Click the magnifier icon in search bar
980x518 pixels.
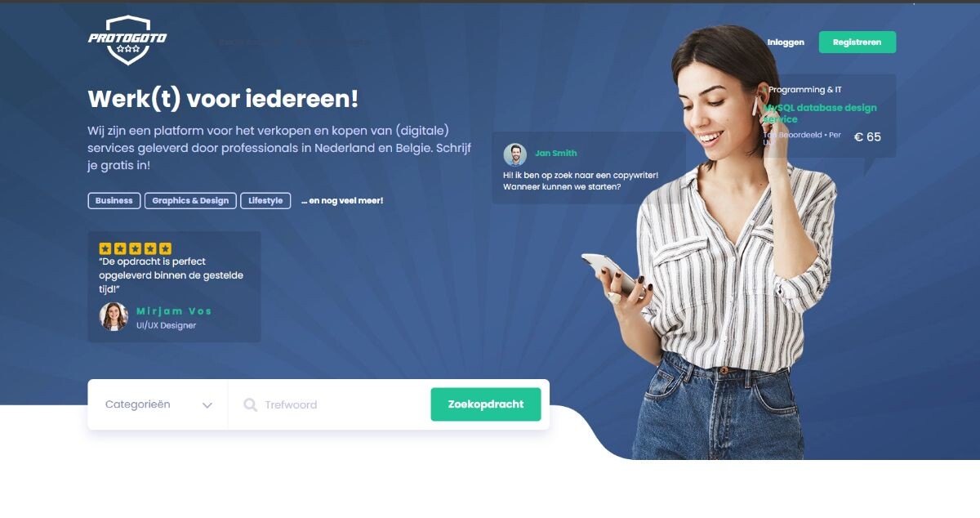point(251,404)
